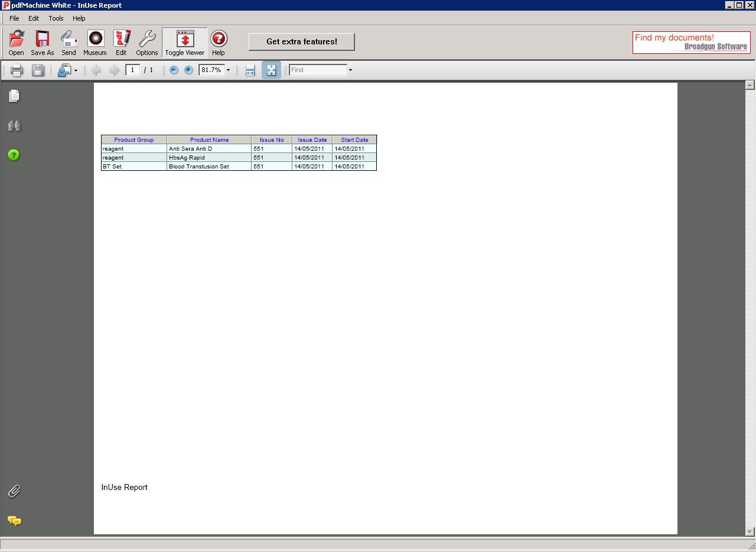Click the Edit PDF icon

[121, 43]
